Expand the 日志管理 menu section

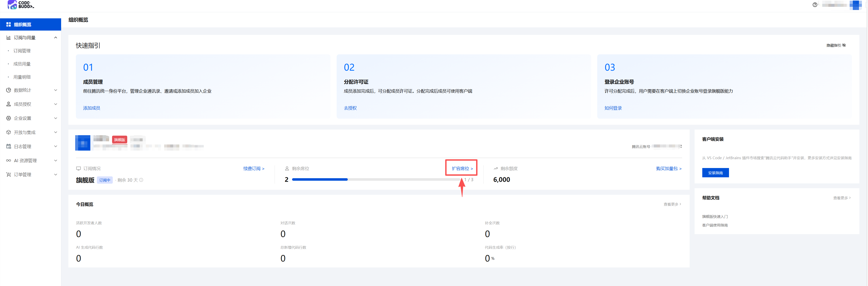tap(56, 147)
